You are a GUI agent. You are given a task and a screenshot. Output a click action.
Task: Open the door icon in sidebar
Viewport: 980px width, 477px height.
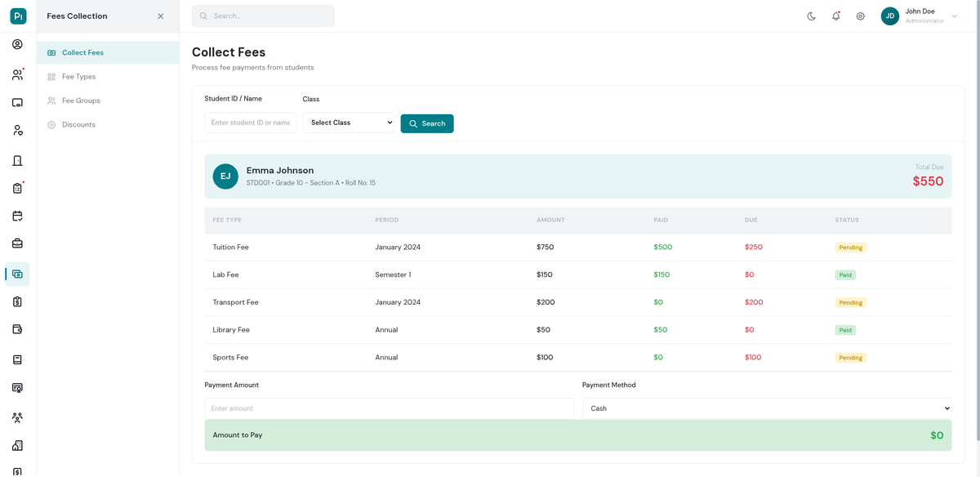[x=17, y=160]
